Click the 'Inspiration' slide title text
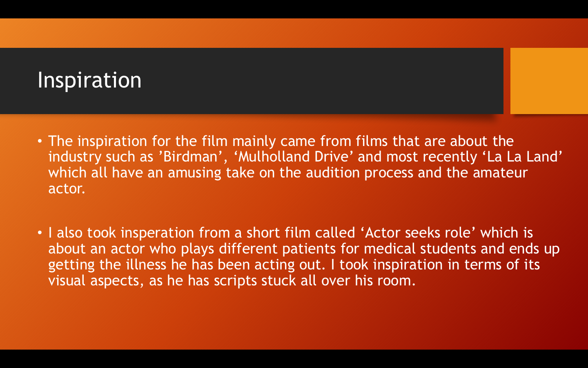 89,80
